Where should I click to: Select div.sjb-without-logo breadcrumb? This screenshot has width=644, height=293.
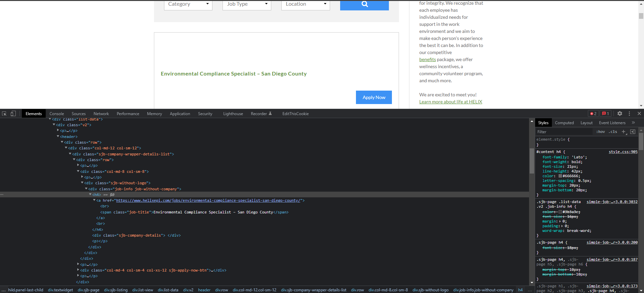tap(430, 290)
